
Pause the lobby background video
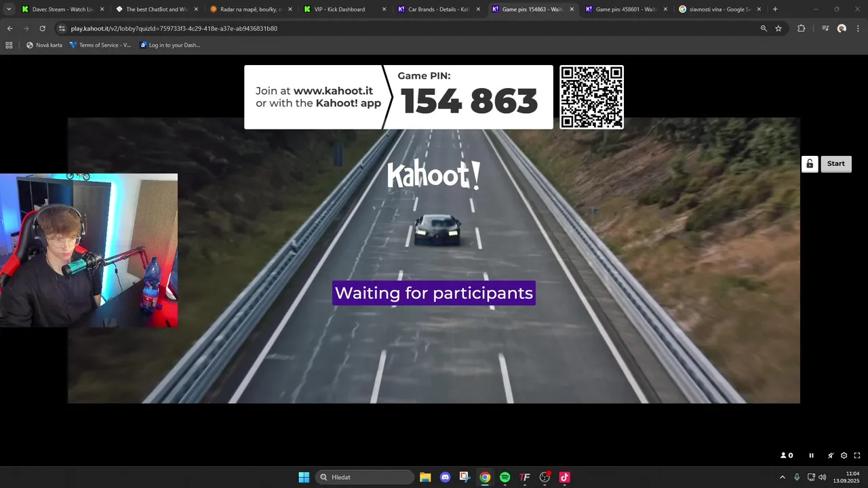pos(811,455)
